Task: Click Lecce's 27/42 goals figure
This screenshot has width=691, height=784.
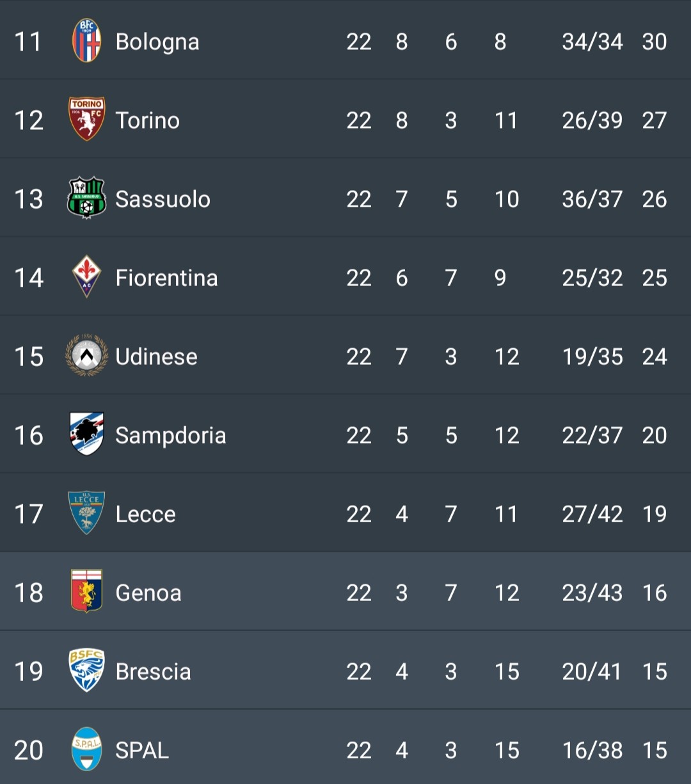Action: (x=592, y=515)
